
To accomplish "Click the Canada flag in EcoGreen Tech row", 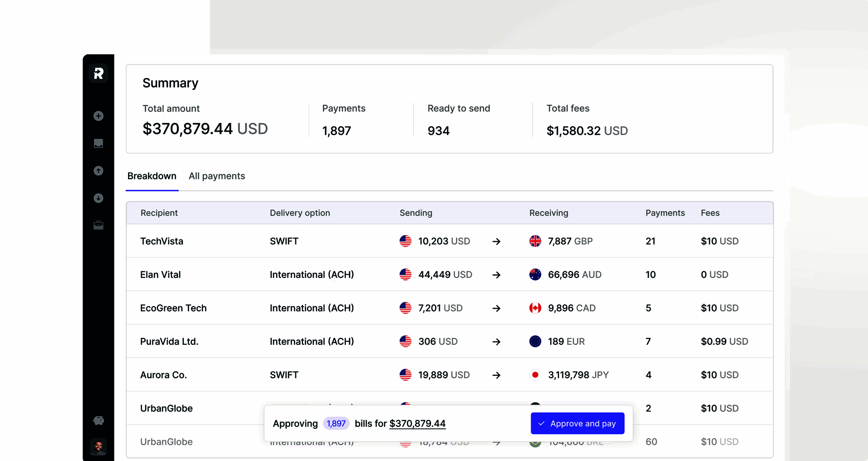I will 535,308.
